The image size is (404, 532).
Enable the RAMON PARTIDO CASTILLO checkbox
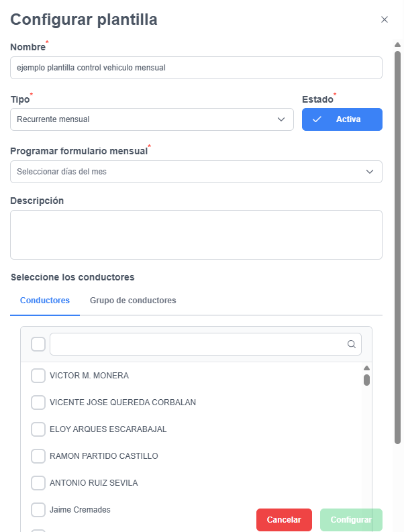[x=38, y=456]
